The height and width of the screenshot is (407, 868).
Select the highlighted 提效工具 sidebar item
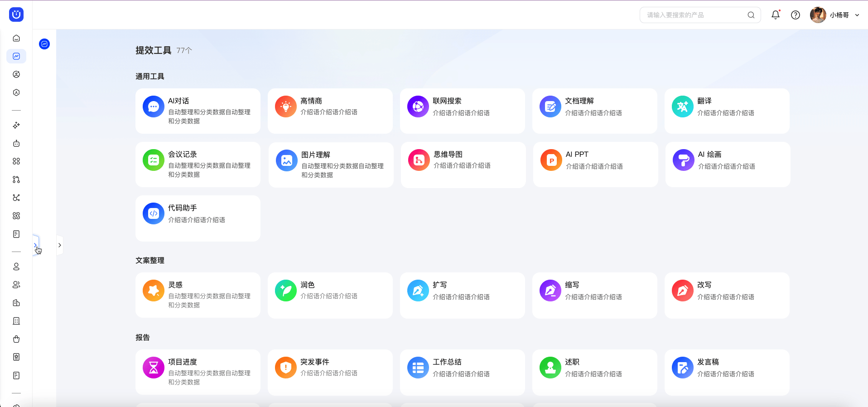click(x=16, y=56)
